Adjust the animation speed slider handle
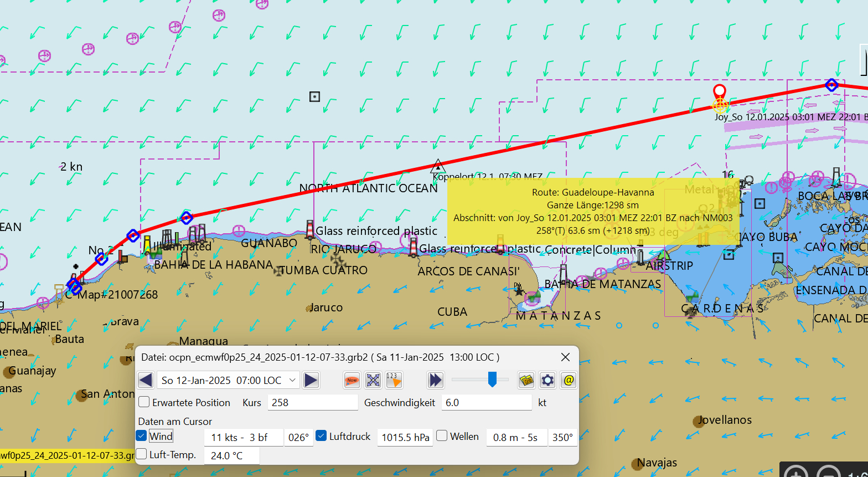Viewport: 868px width, 477px height. [491, 379]
